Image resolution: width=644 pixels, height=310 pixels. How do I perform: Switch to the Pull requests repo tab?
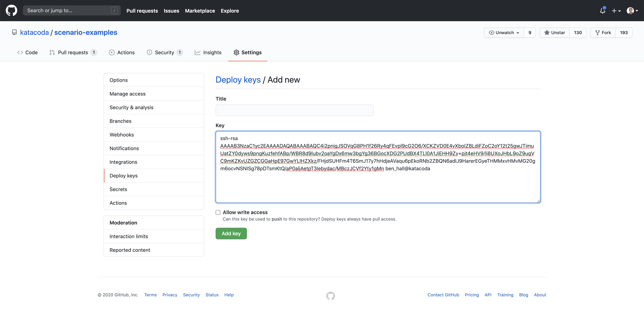pos(73,52)
